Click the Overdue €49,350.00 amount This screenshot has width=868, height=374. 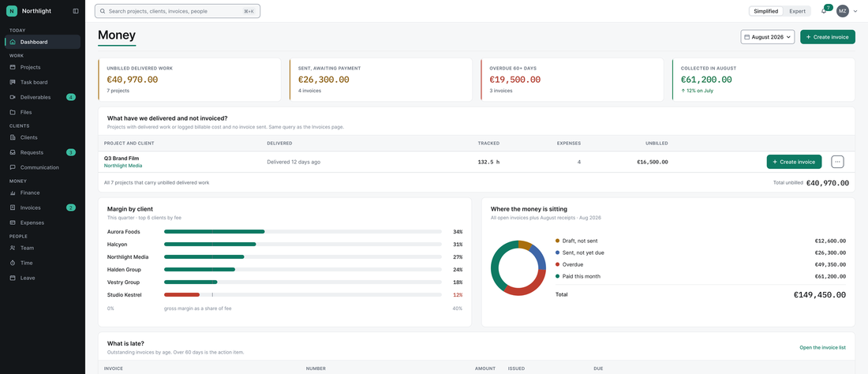[830, 264]
